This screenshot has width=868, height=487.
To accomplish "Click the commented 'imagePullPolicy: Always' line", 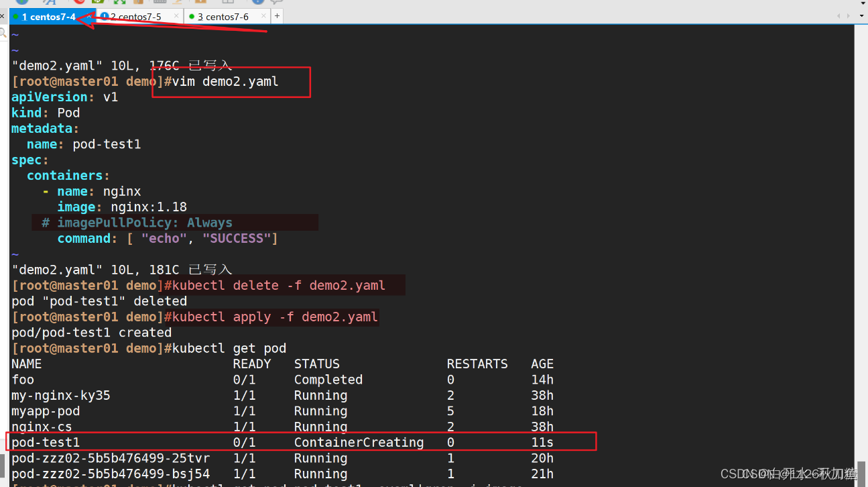I will [x=137, y=223].
